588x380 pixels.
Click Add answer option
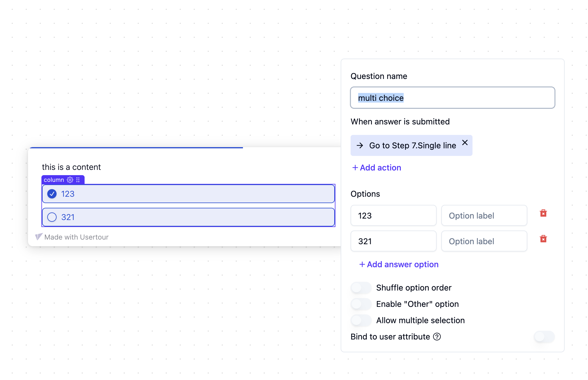(399, 264)
